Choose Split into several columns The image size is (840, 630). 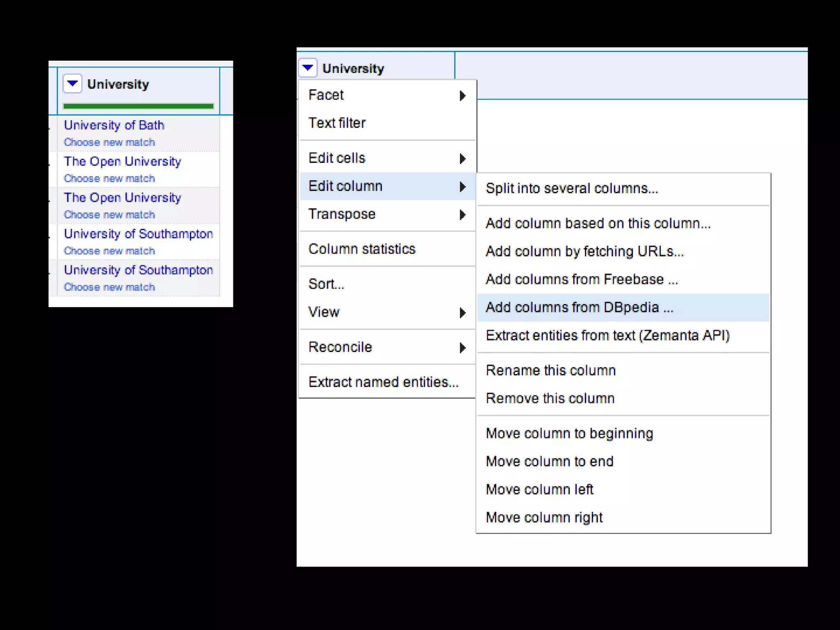click(571, 188)
